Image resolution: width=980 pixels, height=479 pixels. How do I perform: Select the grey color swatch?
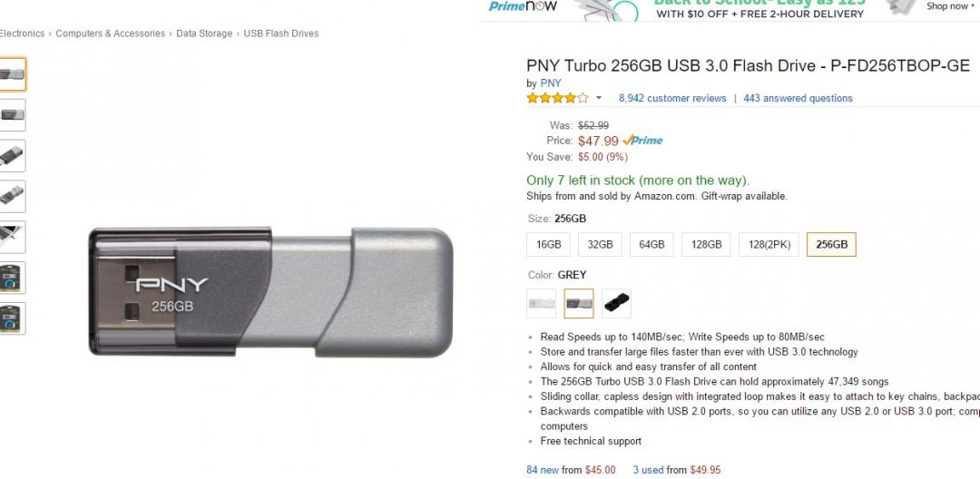point(579,303)
